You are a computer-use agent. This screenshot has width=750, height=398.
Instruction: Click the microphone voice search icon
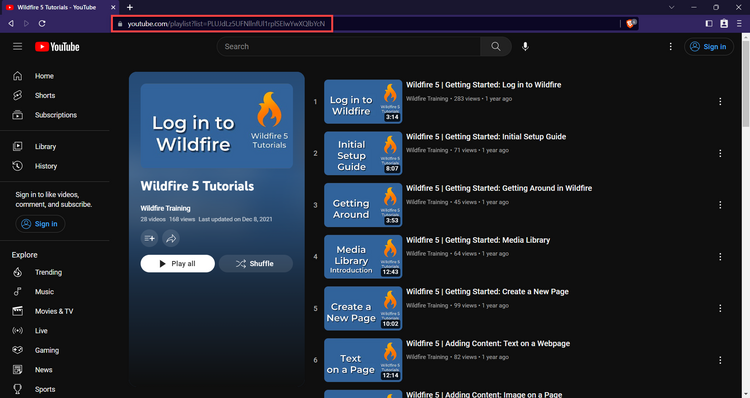(525, 46)
